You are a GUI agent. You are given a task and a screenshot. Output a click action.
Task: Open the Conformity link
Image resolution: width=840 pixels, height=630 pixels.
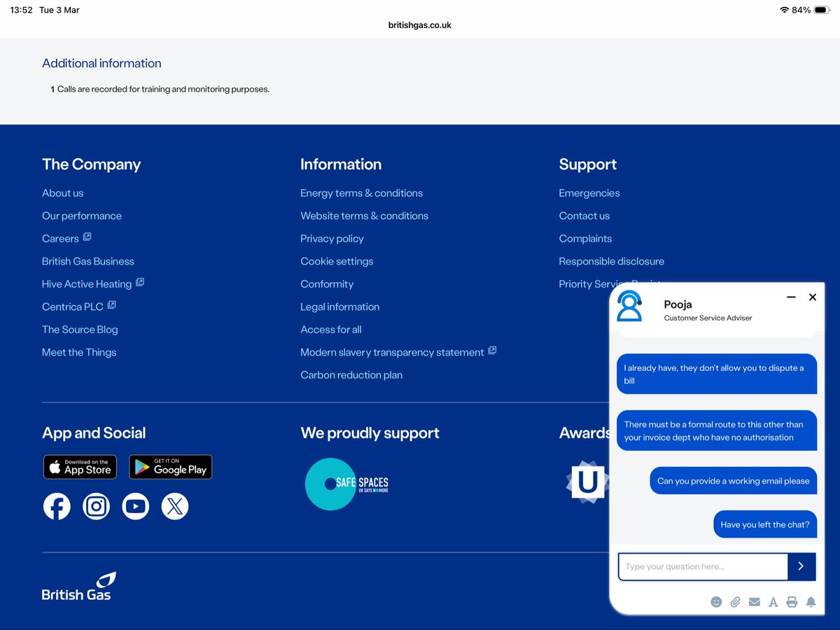point(327,284)
